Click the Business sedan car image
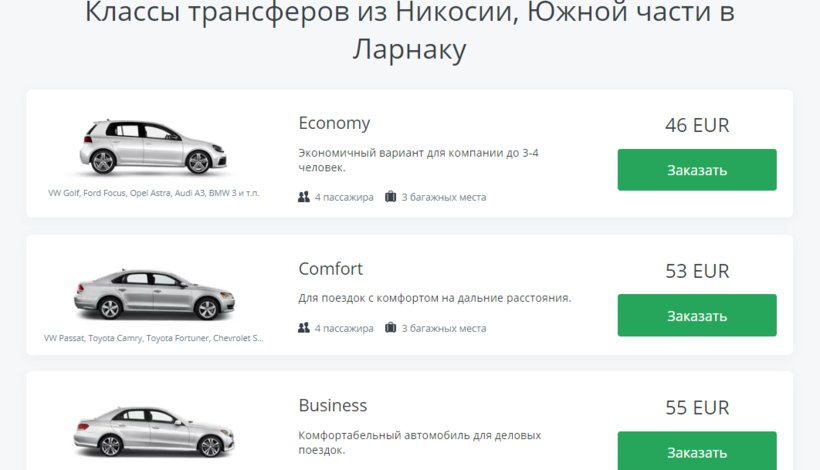 154,431
